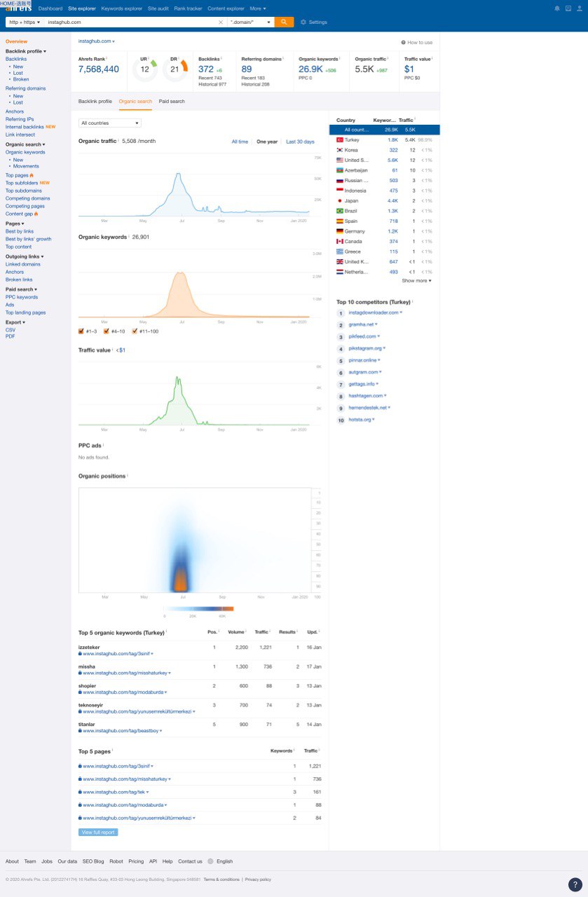The height and width of the screenshot is (897, 588).
Task: Open the help question mark bubble
Action: [575, 884]
